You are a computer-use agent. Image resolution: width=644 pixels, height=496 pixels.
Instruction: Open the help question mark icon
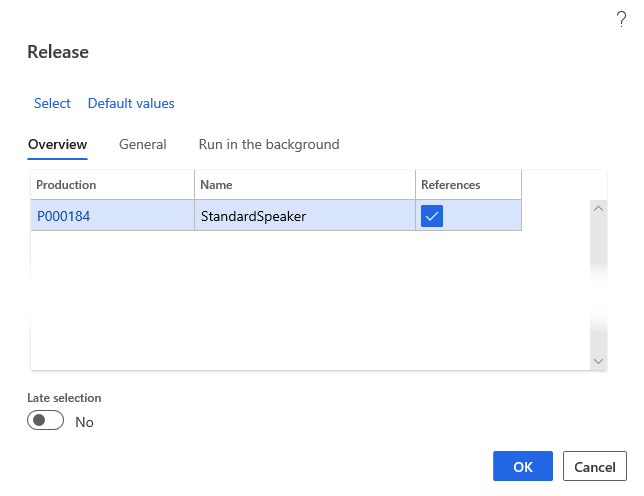[621, 19]
